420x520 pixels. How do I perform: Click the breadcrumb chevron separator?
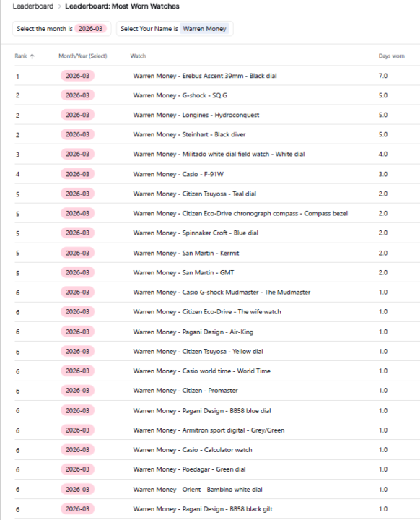pos(59,6)
